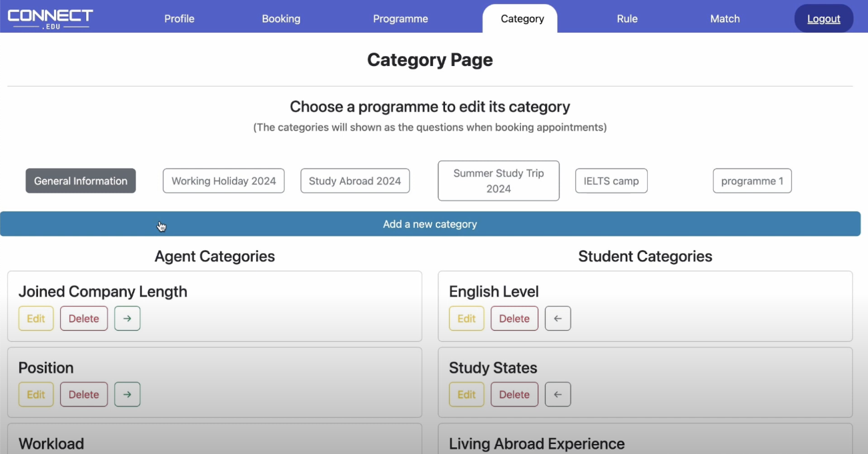
Task: Move English Level left via arrow
Action: point(558,319)
